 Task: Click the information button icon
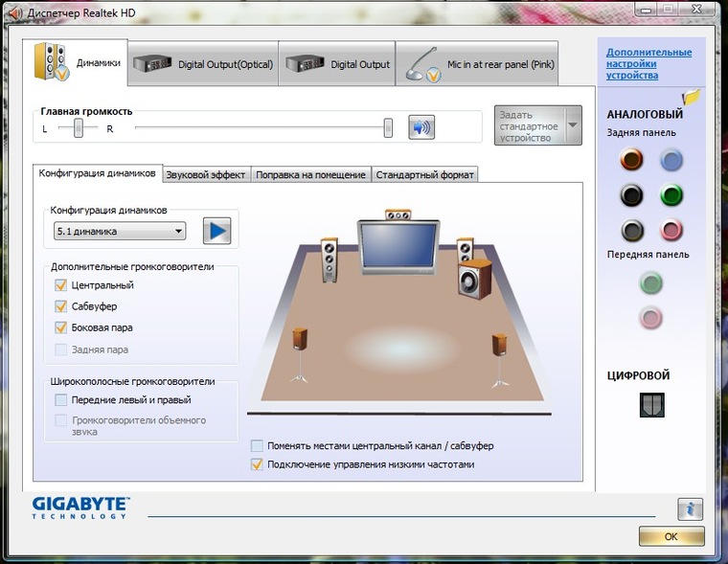coord(690,509)
